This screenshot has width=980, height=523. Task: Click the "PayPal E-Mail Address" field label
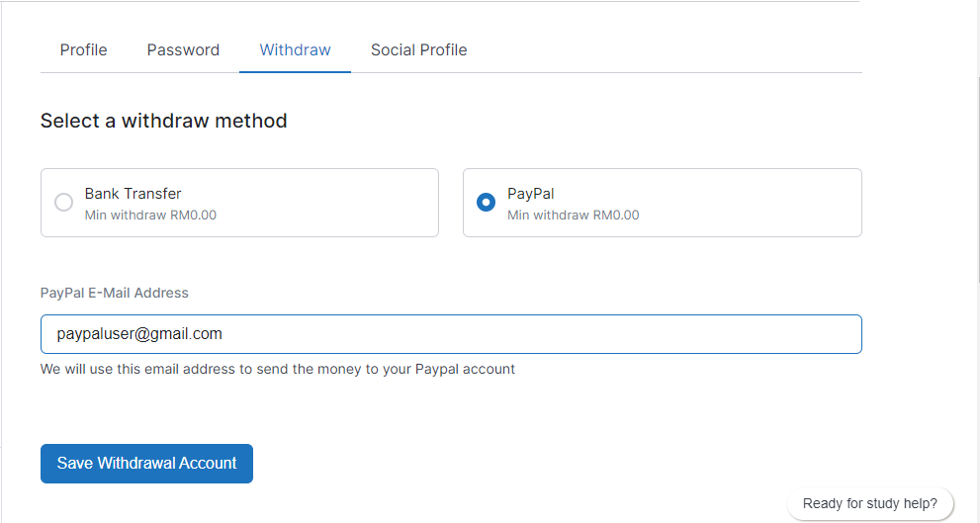click(x=114, y=293)
